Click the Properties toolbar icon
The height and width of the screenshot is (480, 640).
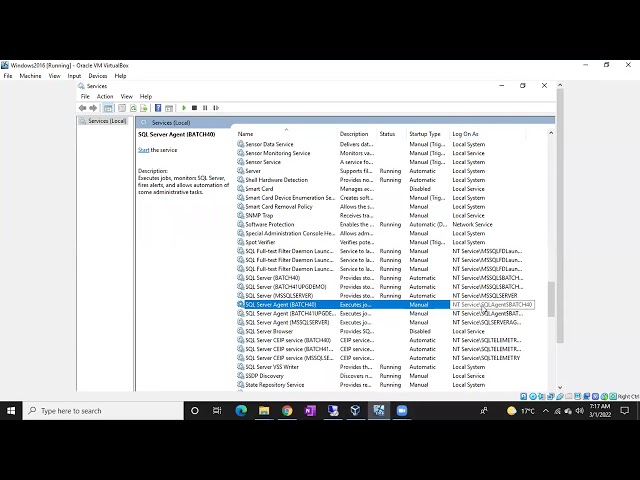pos(122,108)
